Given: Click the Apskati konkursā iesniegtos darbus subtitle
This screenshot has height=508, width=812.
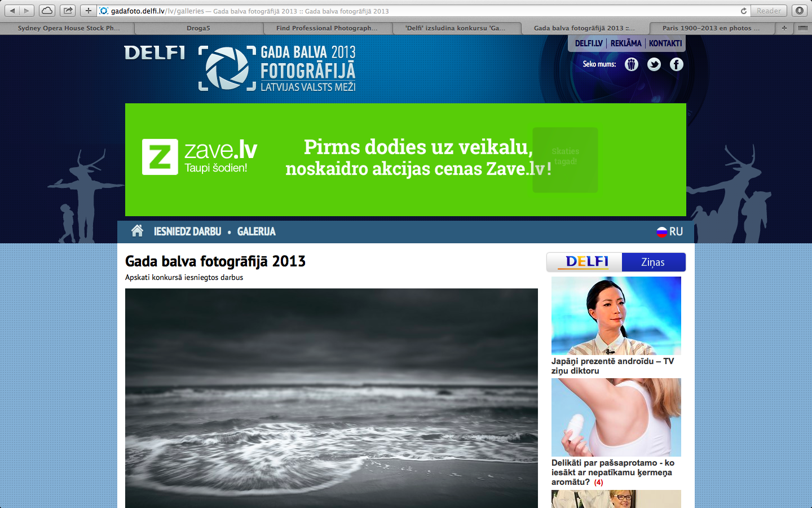Looking at the screenshot, I should pos(184,278).
